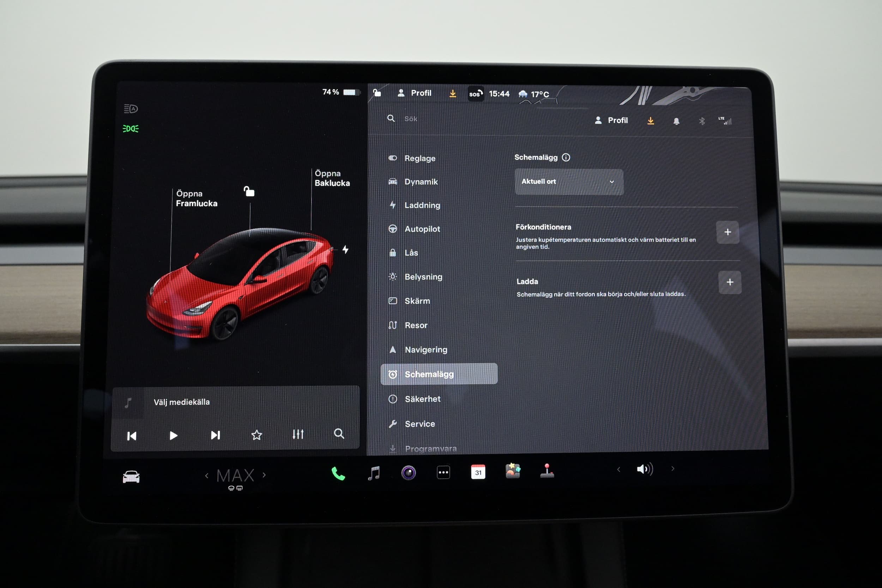Add a Förkonditionera schedule with plus
The image size is (882, 588).
[727, 232]
